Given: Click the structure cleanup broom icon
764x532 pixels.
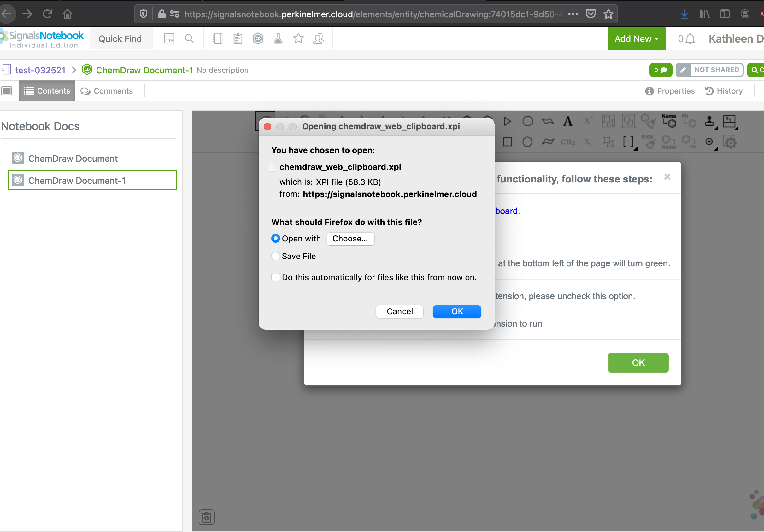Looking at the screenshot, I should [649, 121].
